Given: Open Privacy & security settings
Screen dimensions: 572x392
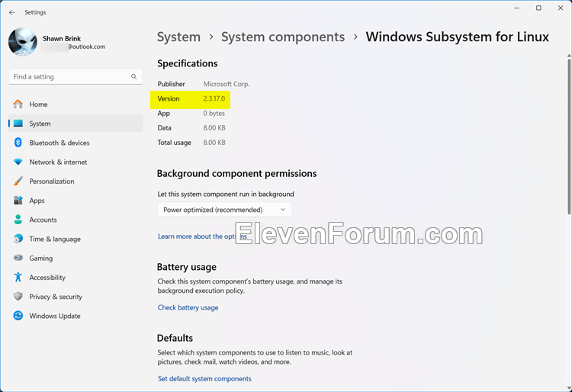Looking at the screenshot, I should [x=76, y=297].
